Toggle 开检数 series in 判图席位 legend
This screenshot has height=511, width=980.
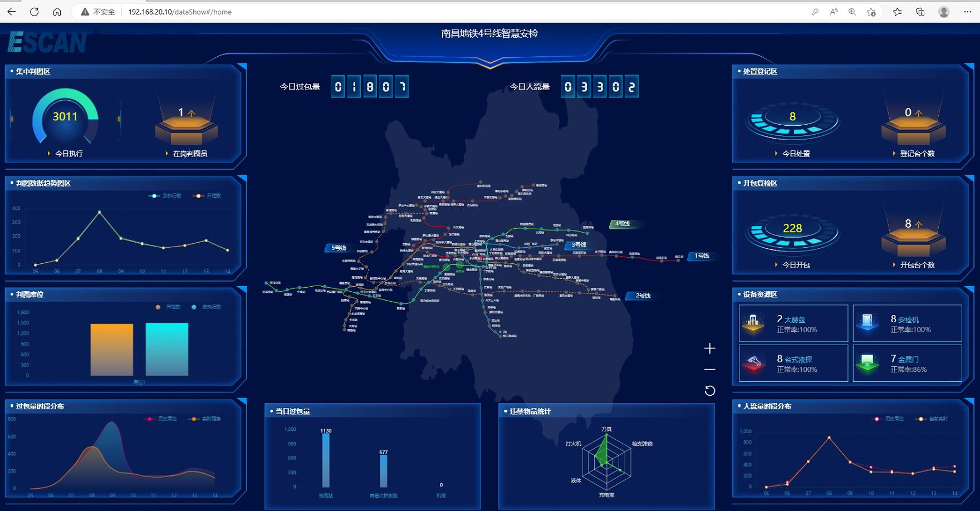[x=168, y=307]
